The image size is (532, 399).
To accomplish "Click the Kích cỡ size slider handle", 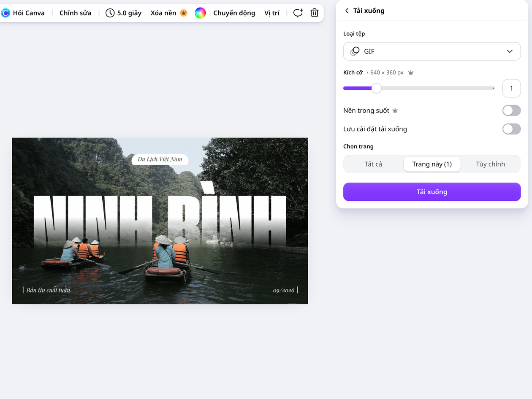I will [376, 88].
